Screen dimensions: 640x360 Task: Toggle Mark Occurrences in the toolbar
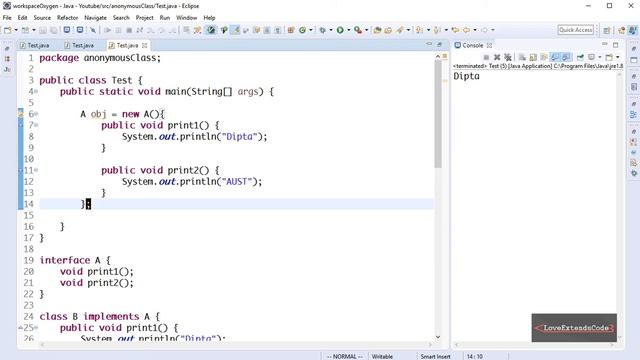tap(235, 30)
